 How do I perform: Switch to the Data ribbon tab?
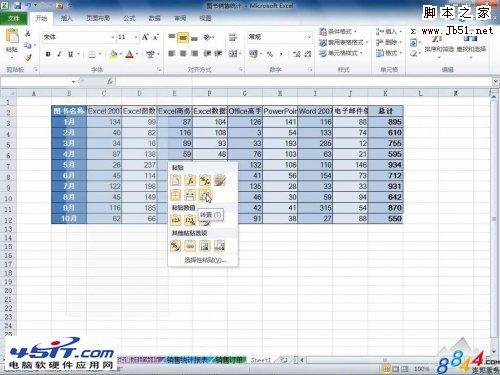pyautogui.click(x=154, y=18)
